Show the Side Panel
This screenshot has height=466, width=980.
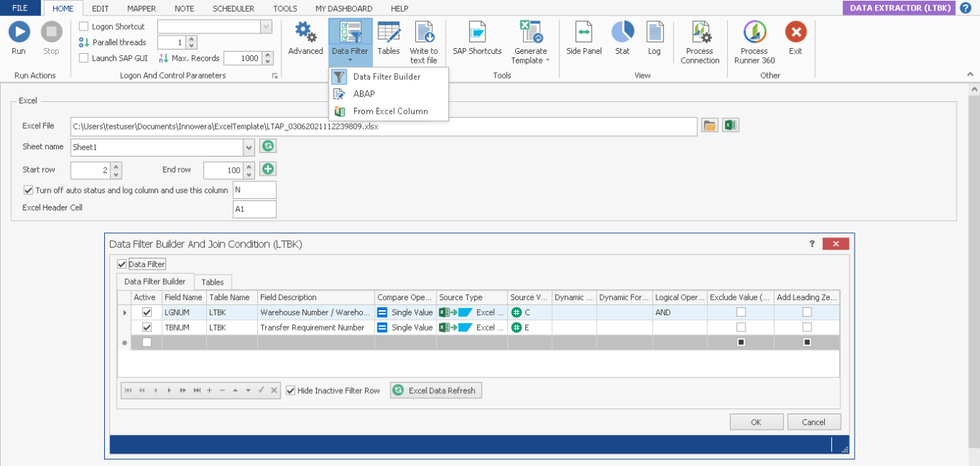584,33
